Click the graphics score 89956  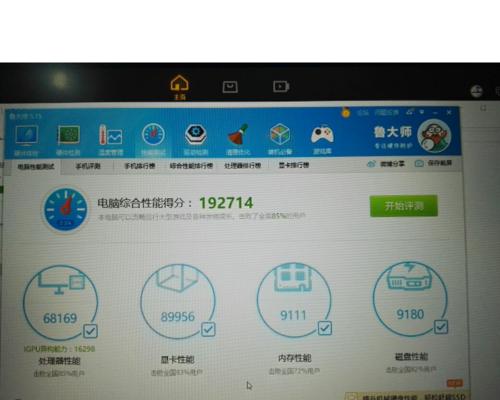178,317
